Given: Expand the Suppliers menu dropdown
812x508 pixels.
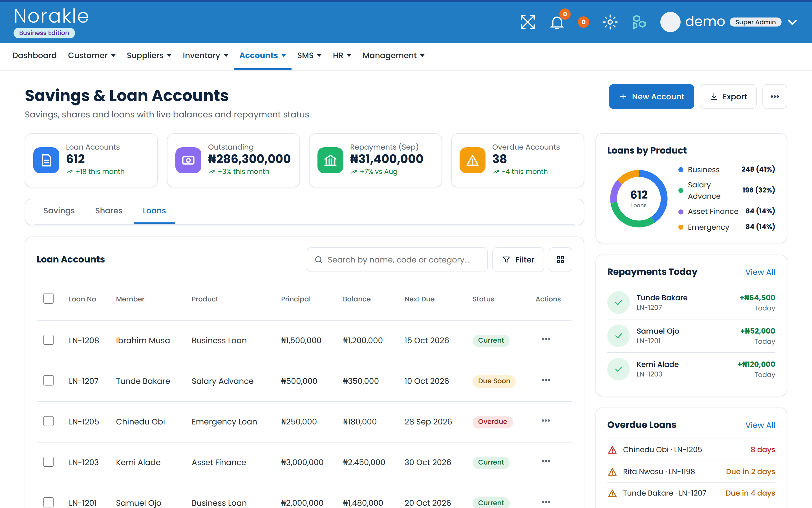Looking at the screenshot, I should click(x=149, y=55).
